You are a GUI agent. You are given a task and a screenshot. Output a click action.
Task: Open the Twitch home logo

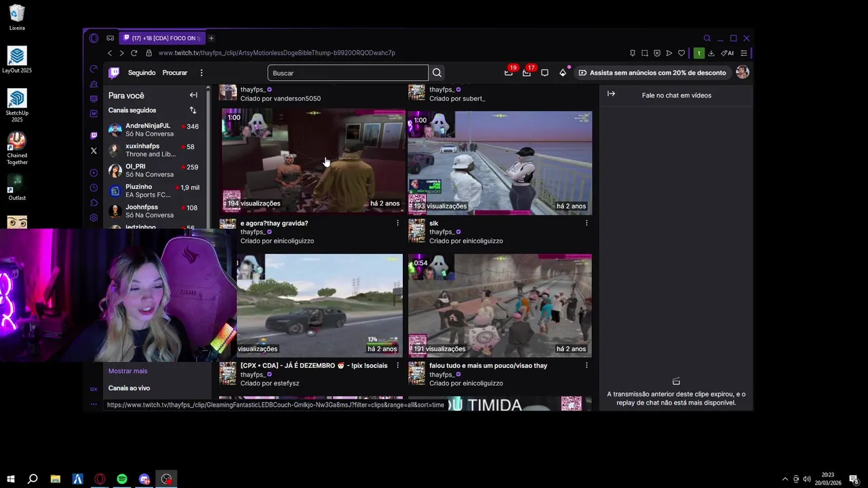114,73
